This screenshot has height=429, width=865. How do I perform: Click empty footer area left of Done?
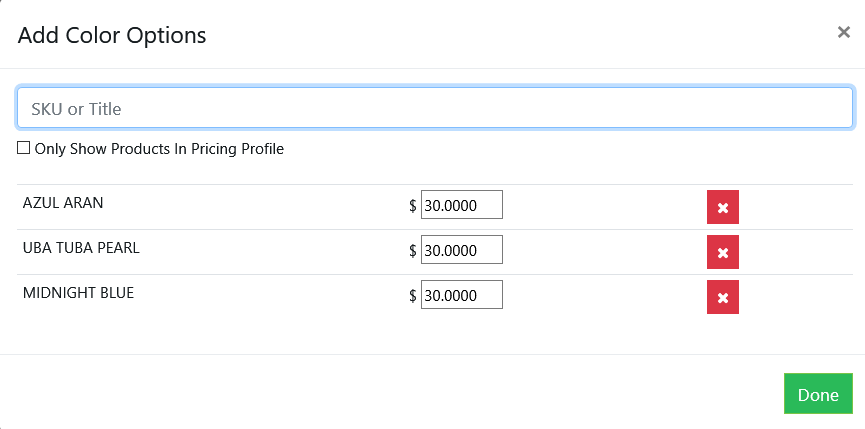400,393
